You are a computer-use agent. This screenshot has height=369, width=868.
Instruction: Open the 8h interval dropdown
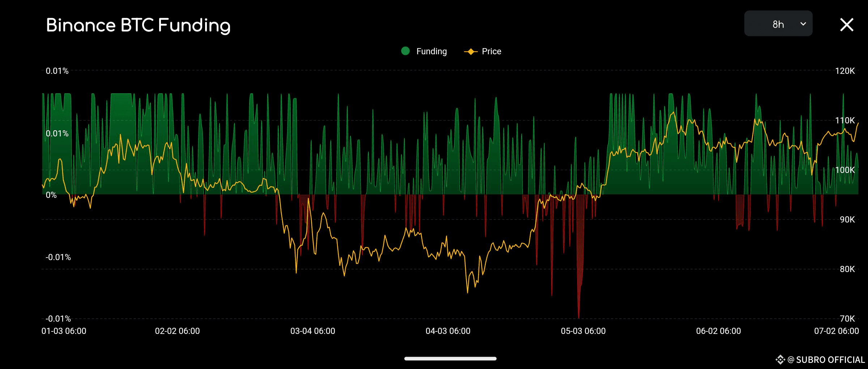coord(778,24)
